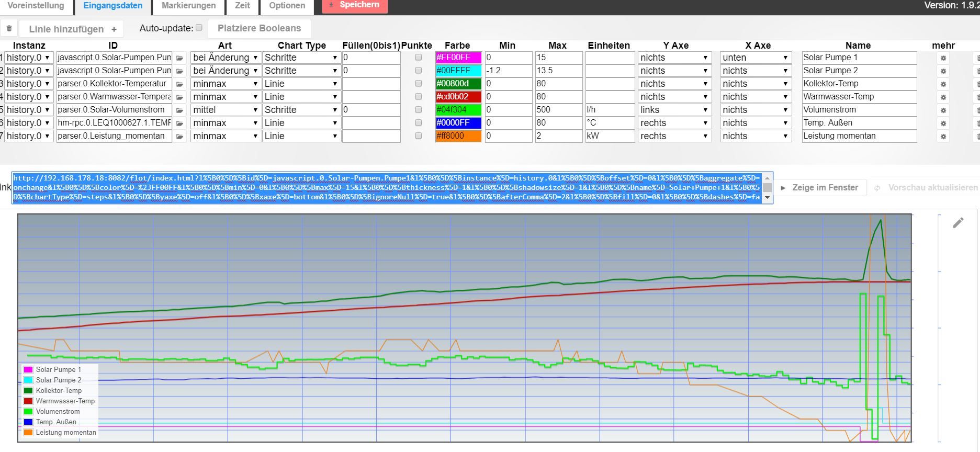This screenshot has height=452, width=980.
Task: Open ID browser for Leistung momentan row
Action: click(x=179, y=136)
